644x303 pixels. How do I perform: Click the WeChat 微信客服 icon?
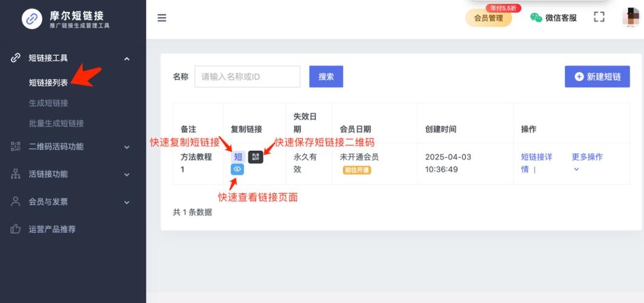pyautogui.click(x=536, y=18)
